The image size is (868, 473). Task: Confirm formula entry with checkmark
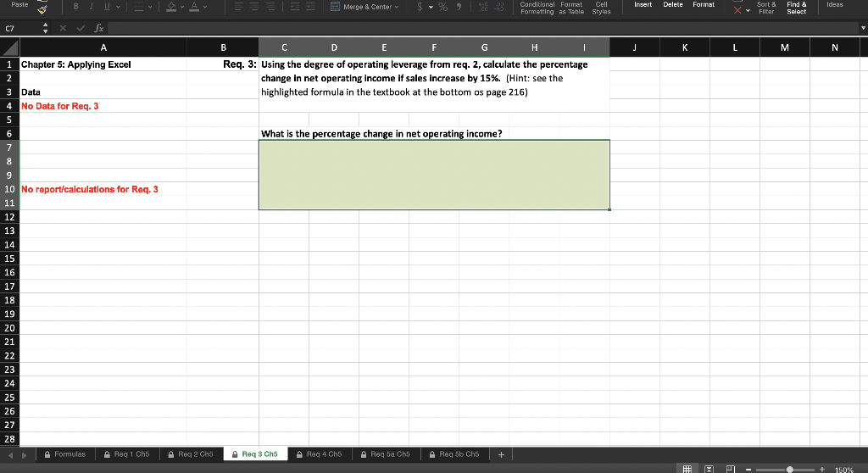coord(81,28)
